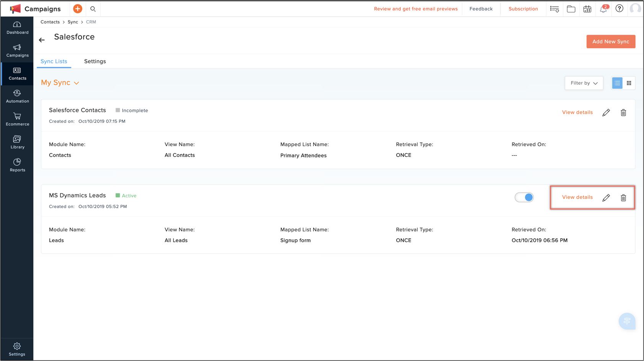644x361 pixels.
Task: Click the back arrow beside Salesforce
Action: tap(42, 40)
